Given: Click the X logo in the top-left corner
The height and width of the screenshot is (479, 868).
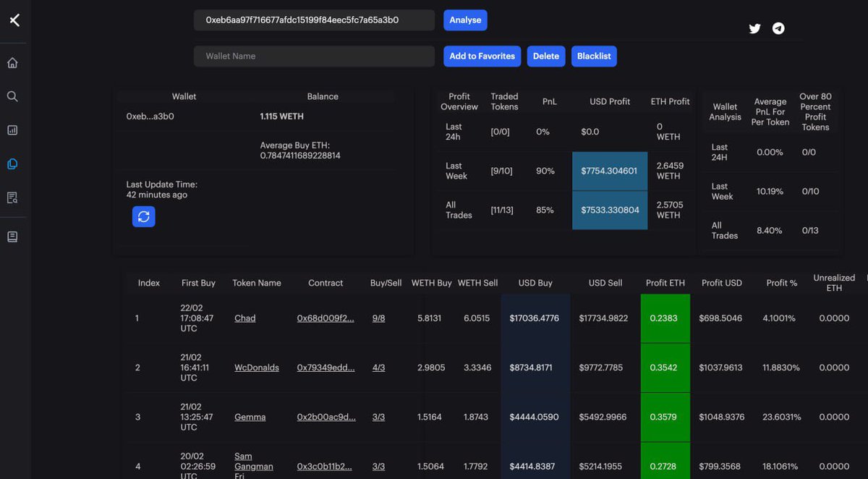Looking at the screenshot, I should tap(14, 20).
